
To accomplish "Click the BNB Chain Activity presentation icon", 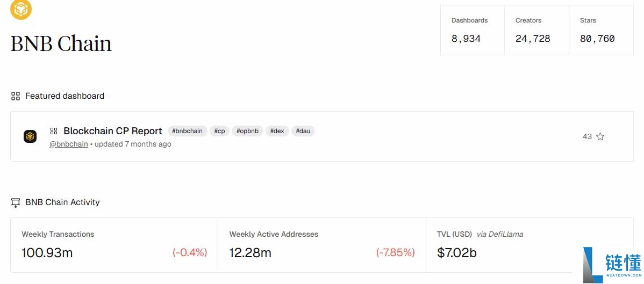I will (16, 202).
